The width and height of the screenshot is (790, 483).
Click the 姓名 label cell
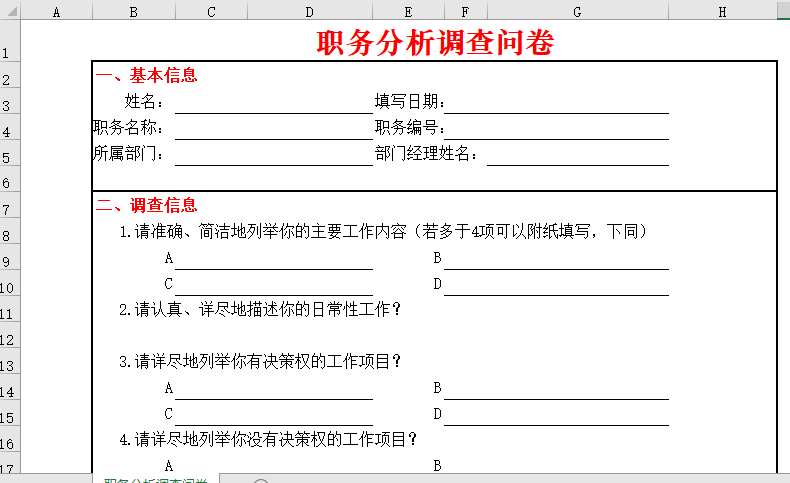144,101
